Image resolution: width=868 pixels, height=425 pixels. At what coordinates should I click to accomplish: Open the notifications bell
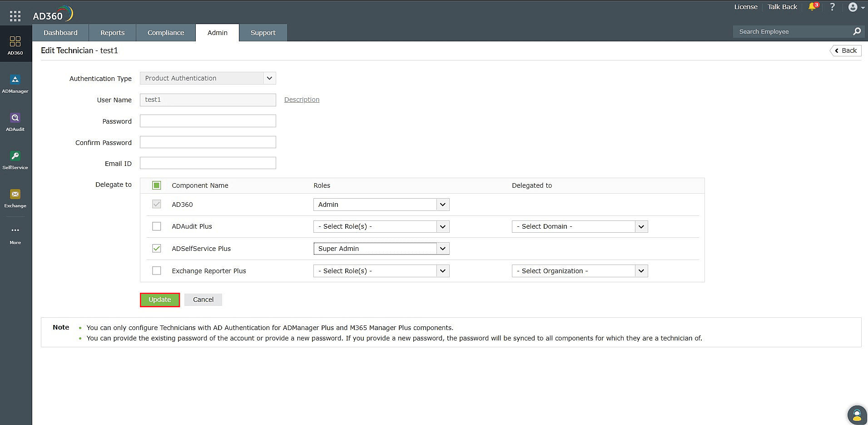(x=812, y=7)
